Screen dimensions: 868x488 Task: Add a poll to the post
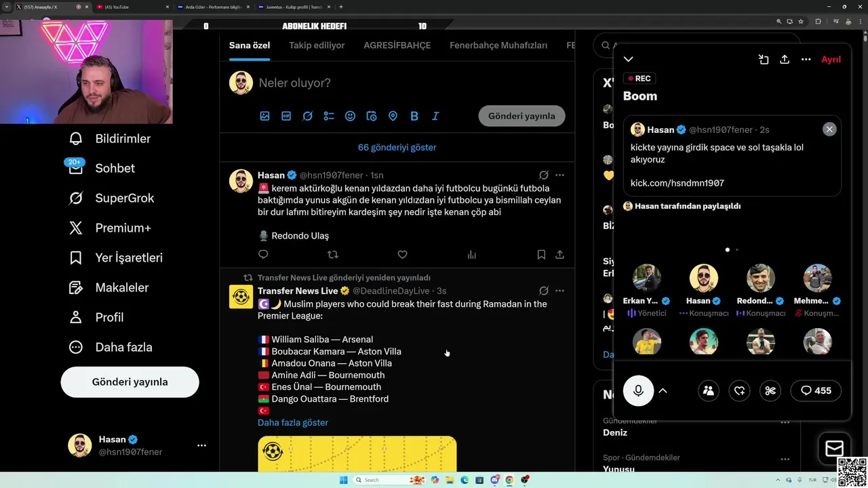click(x=329, y=116)
